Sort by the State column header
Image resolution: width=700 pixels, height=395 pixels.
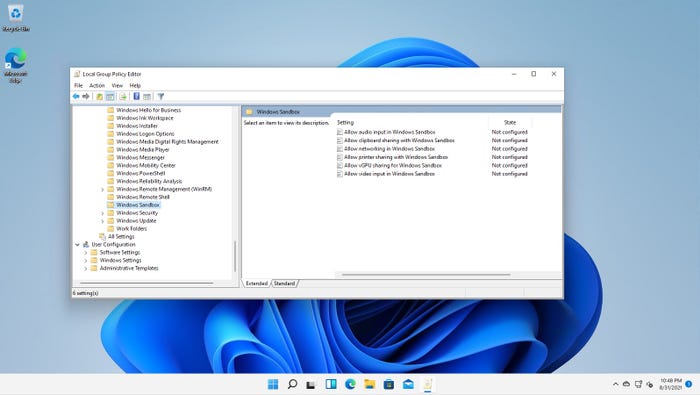510,122
